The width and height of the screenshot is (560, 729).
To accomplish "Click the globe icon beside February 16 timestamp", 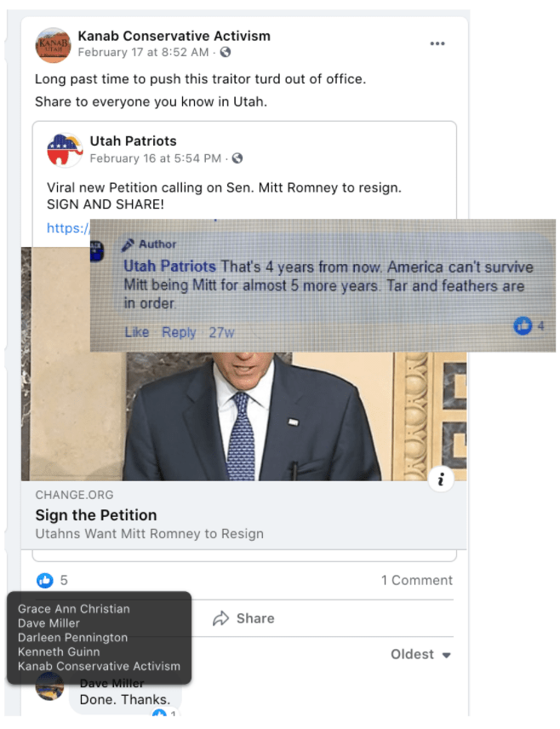I will point(237,158).
